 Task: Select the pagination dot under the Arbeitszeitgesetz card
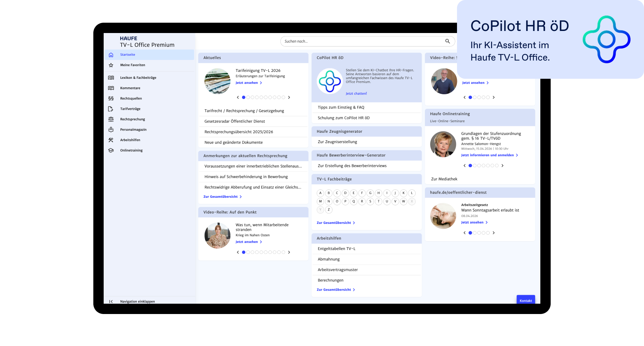pos(470,233)
